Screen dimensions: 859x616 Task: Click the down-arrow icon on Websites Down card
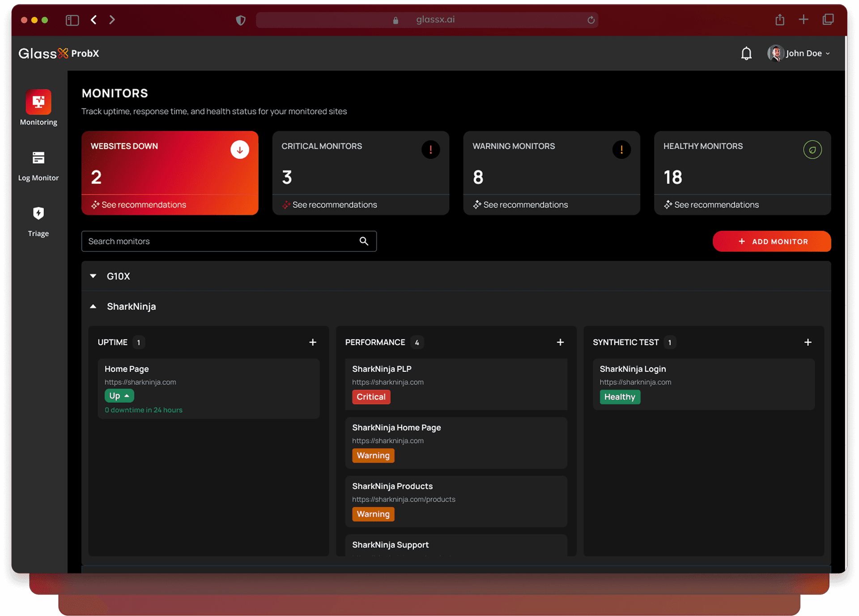[x=240, y=150]
